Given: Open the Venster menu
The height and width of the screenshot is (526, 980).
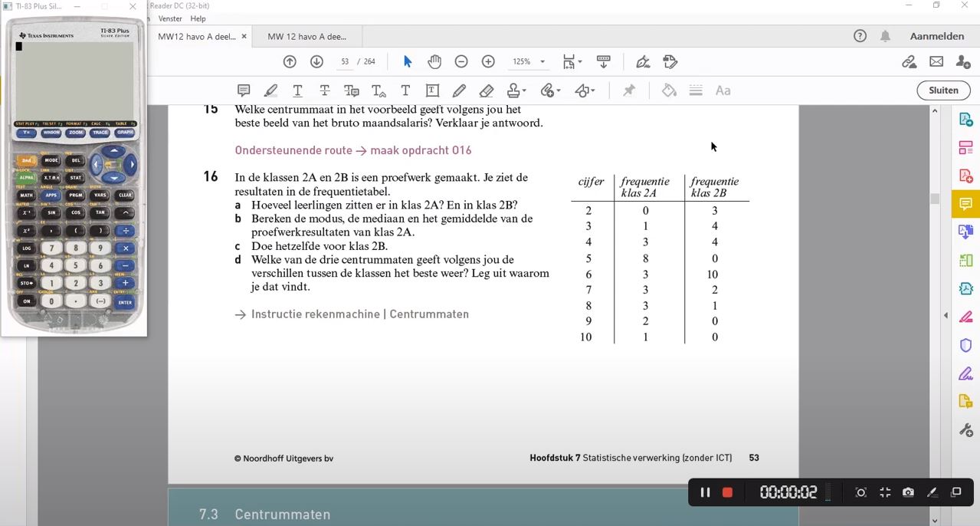Looking at the screenshot, I should [x=170, y=18].
